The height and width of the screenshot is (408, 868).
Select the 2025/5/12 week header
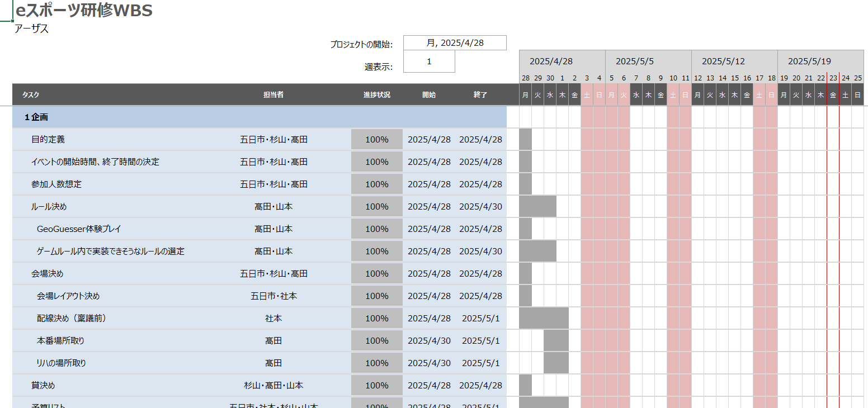(720, 61)
